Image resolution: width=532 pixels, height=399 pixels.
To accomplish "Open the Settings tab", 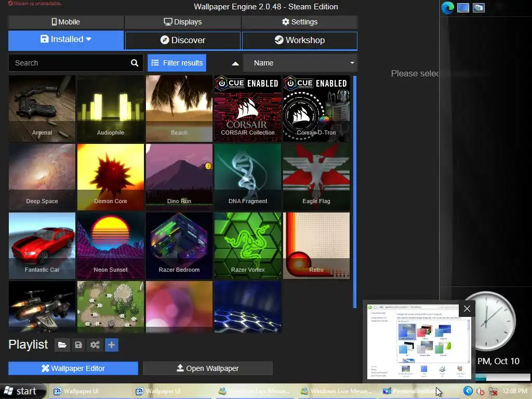I will click(x=300, y=22).
